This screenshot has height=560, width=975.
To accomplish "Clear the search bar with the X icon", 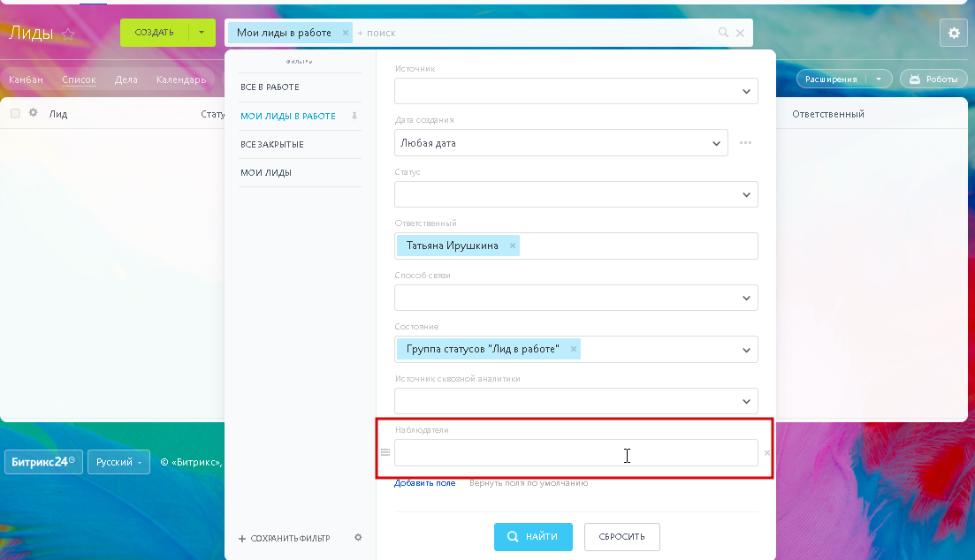I will (740, 33).
